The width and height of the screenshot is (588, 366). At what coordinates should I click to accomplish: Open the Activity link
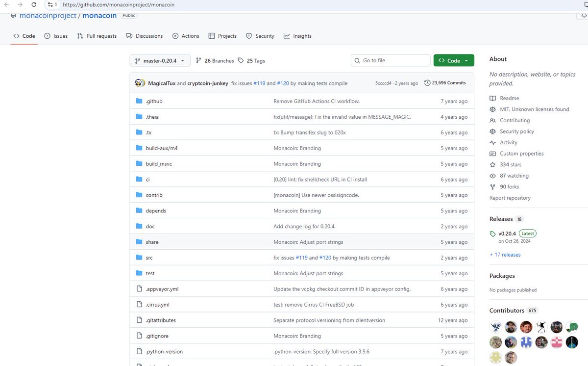[x=503, y=143]
